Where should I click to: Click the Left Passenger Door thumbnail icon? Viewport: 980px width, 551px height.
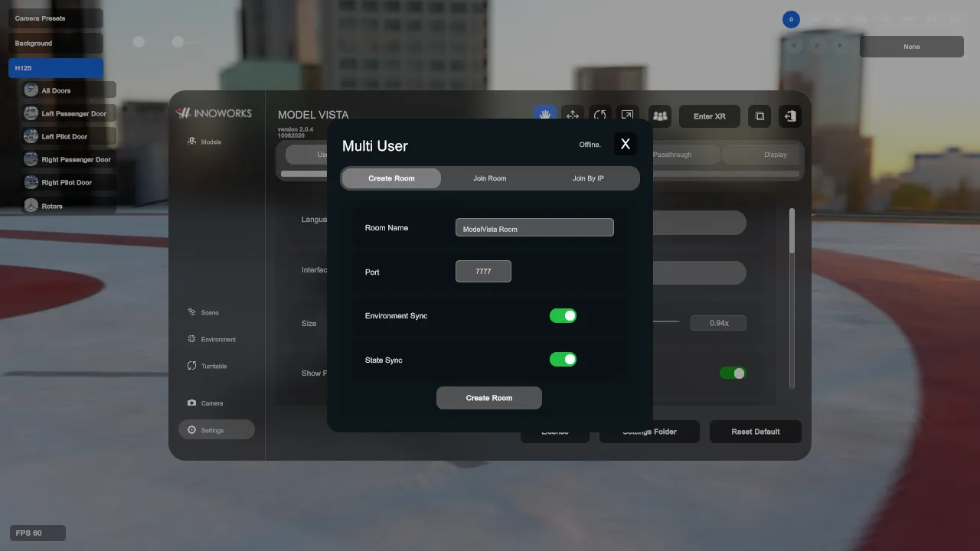pyautogui.click(x=31, y=113)
